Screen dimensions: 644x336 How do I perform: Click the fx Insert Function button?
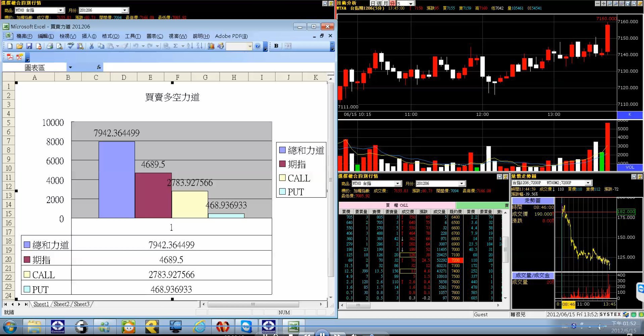click(x=99, y=67)
